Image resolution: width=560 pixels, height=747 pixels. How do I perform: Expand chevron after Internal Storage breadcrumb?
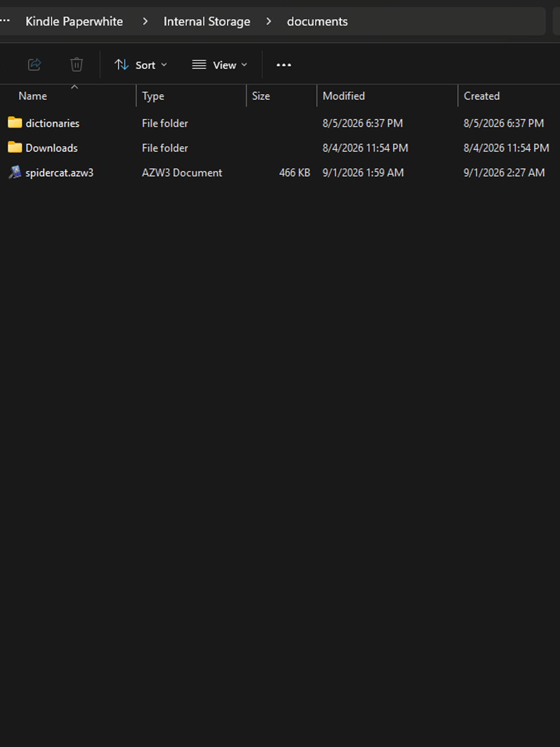[x=269, y=21]
